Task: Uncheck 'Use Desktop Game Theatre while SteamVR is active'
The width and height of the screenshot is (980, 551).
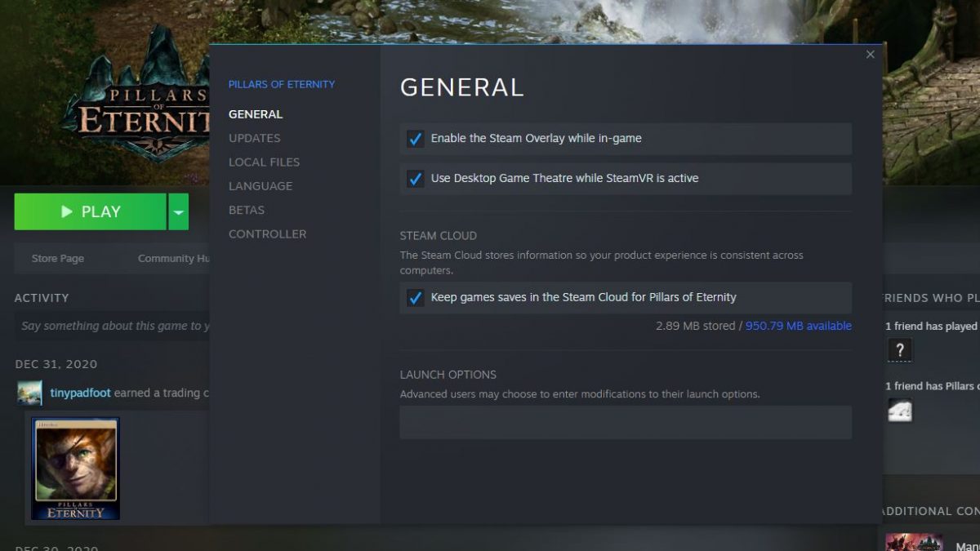Action: point(415,179)
